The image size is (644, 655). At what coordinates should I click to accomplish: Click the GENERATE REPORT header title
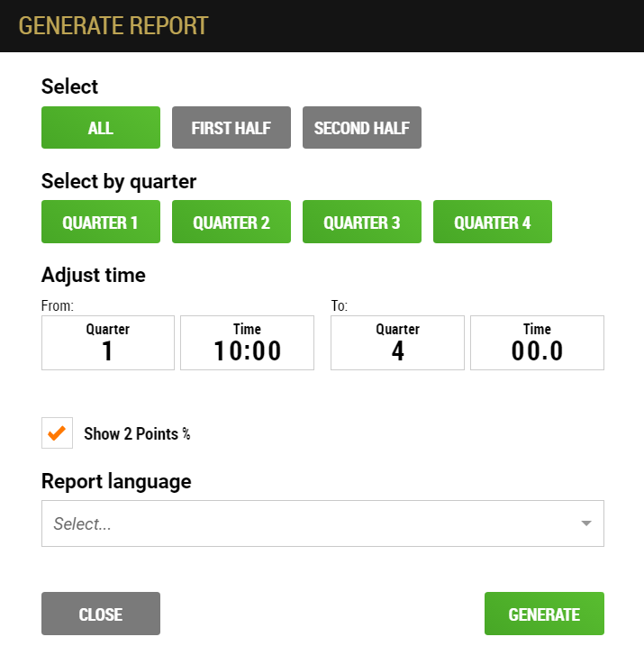[113, 26]
